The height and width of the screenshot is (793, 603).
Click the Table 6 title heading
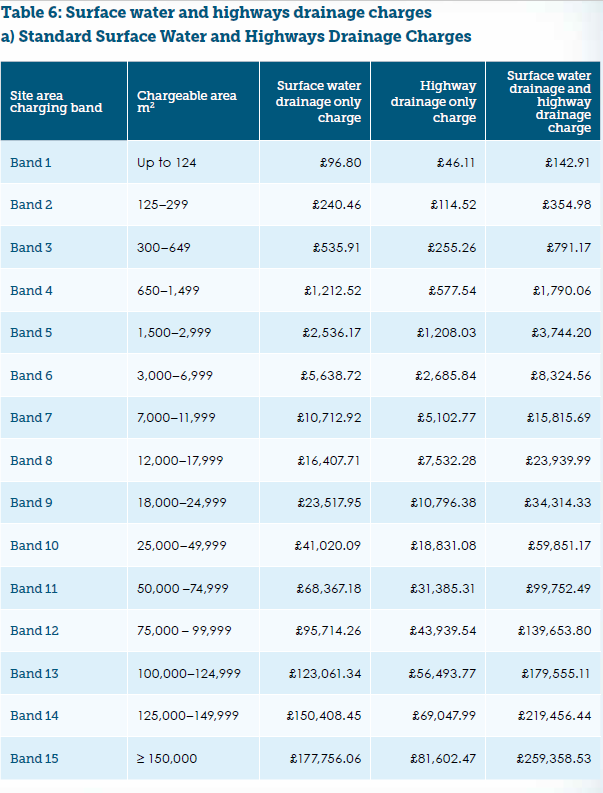tap(217, 13)
